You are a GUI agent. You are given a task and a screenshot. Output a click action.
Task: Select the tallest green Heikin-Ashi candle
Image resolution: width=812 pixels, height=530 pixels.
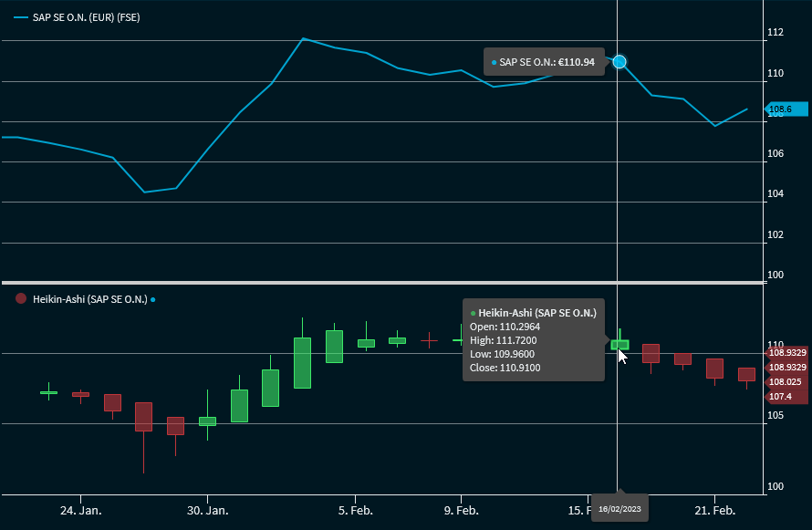point(302,362)
